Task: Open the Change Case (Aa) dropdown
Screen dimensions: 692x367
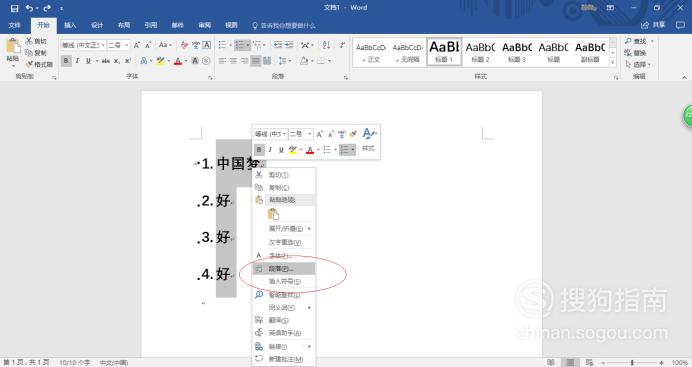Action: 165,45
